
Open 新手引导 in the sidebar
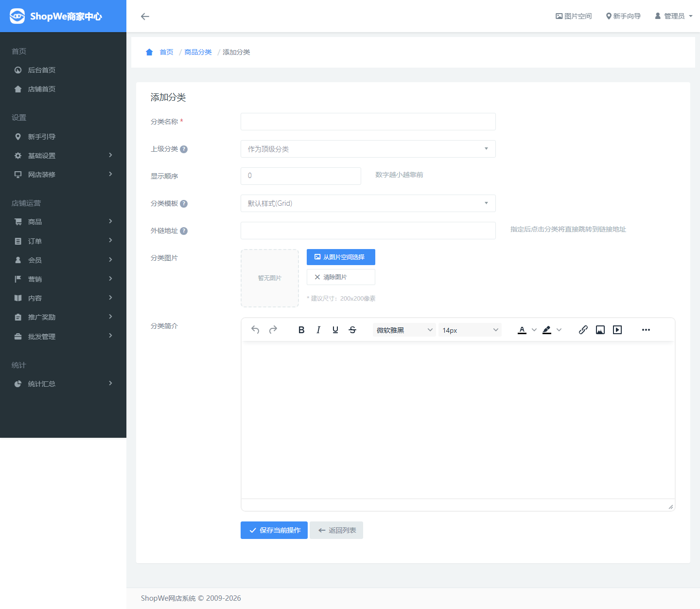(x=63, y=137)
